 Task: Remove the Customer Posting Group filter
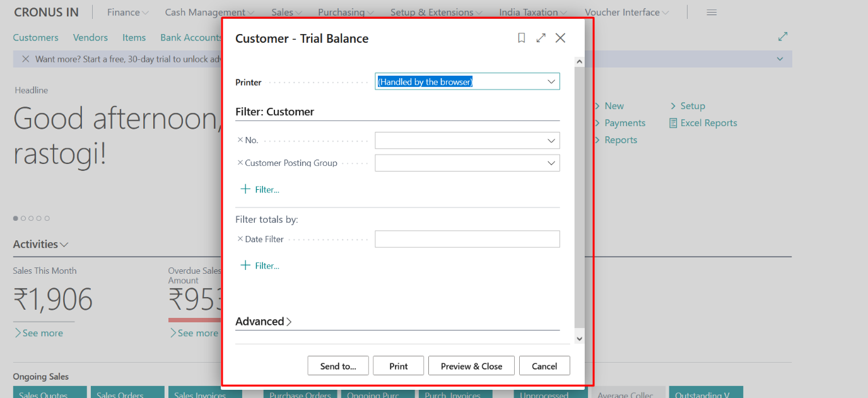pyautogui.click(x=240, y=162)
